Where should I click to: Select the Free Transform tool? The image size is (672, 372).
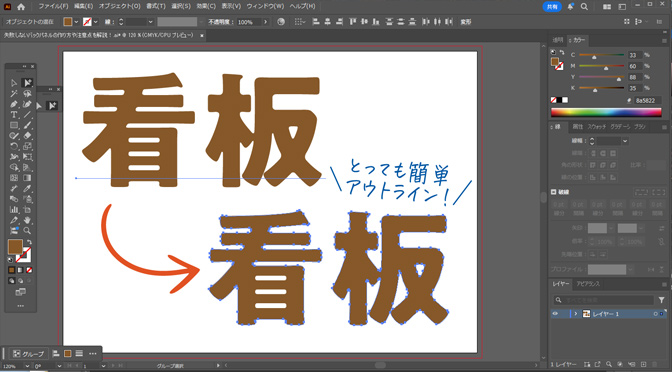pyautogui.click(x=27, y=157)
